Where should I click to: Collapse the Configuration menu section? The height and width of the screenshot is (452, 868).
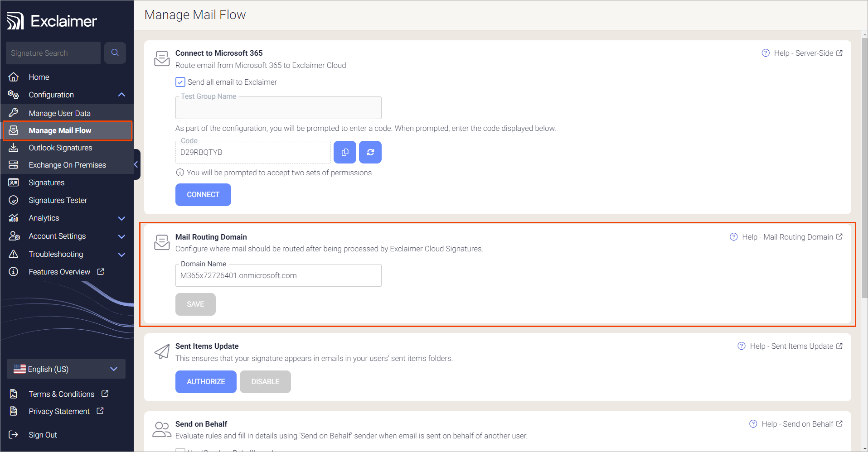click(x=121, y=95)
